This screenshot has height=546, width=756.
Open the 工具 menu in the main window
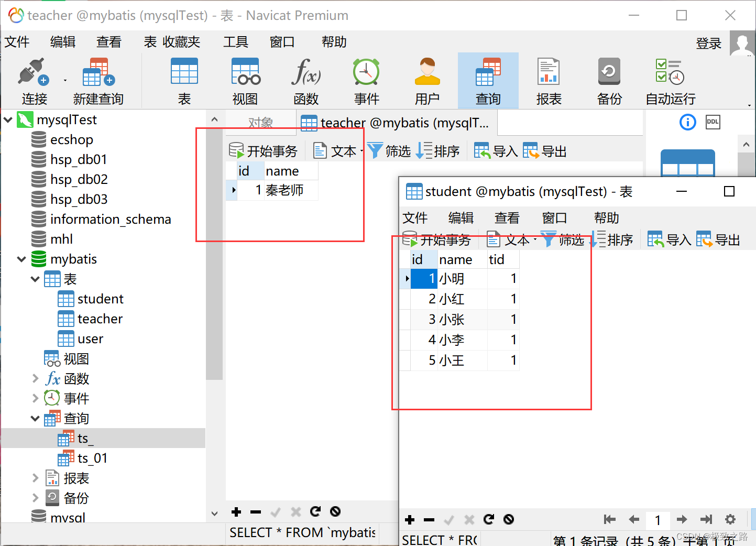(236, 42)
